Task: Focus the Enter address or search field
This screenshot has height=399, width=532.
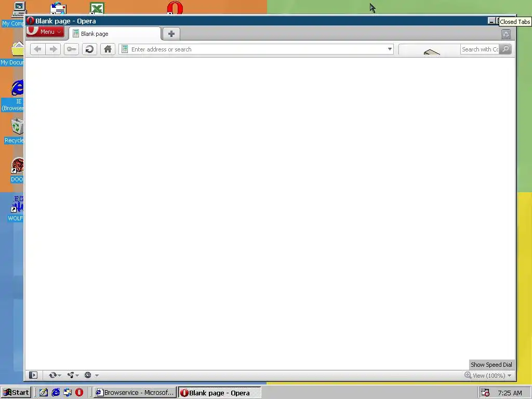Action: point(256,49)
